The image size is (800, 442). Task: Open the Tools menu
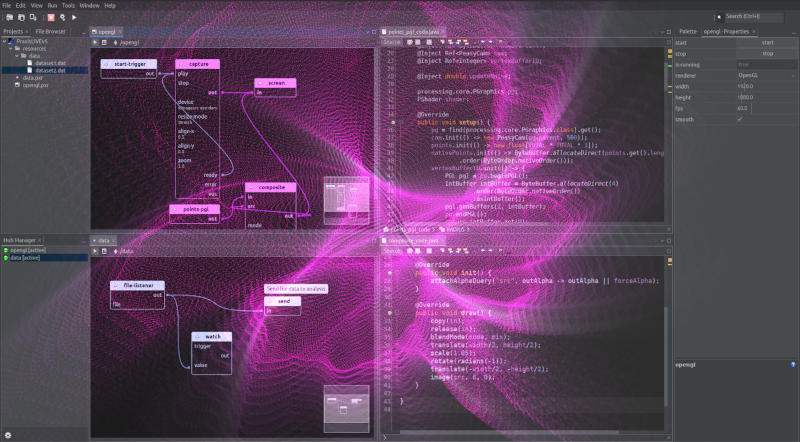pyautogui.click(x=68, y=6)
